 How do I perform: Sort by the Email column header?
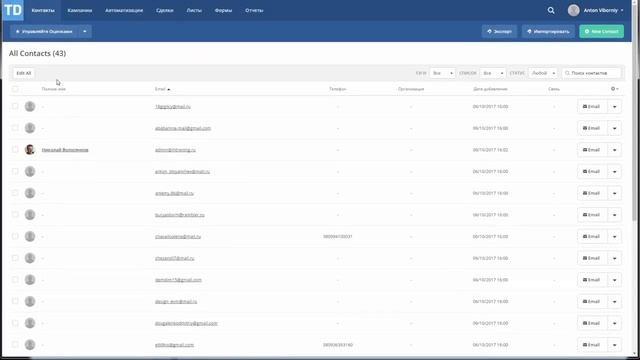point(162,89)
